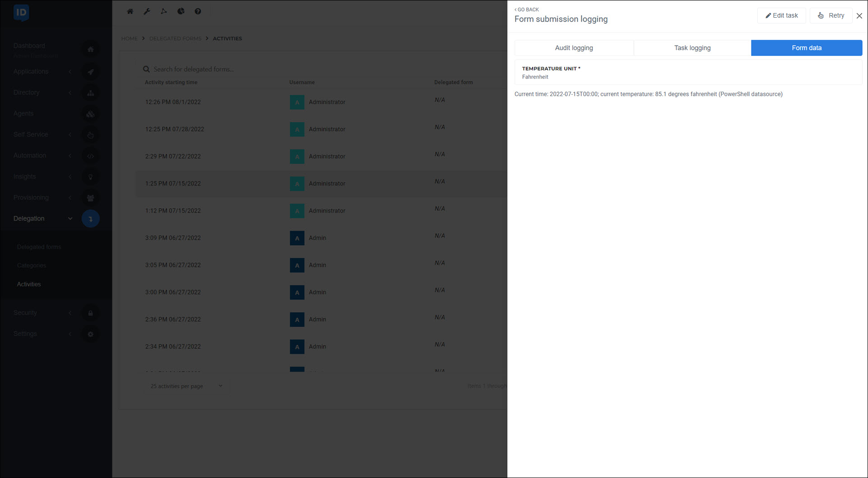Image resolution: width=868 pixels, height=478 pixels.
Task: Click the Go Back link
Action: pos(527,9)
